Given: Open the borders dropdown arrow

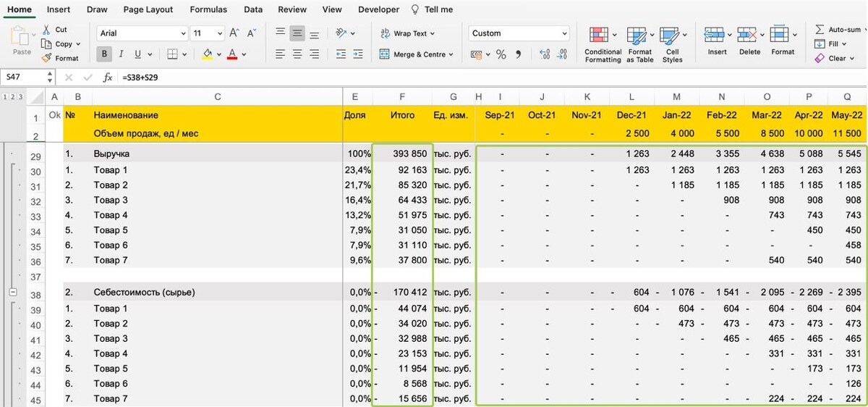Looking at the screenshot, I should pos(186,54).
